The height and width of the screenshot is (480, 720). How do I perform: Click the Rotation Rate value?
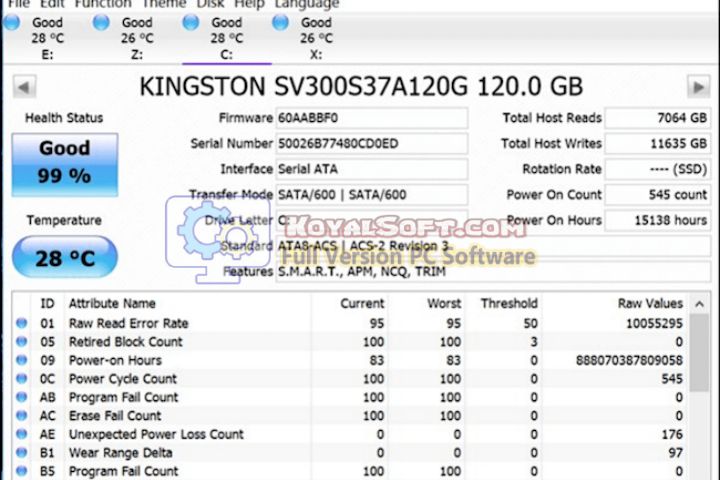click(x=658, y=169)
